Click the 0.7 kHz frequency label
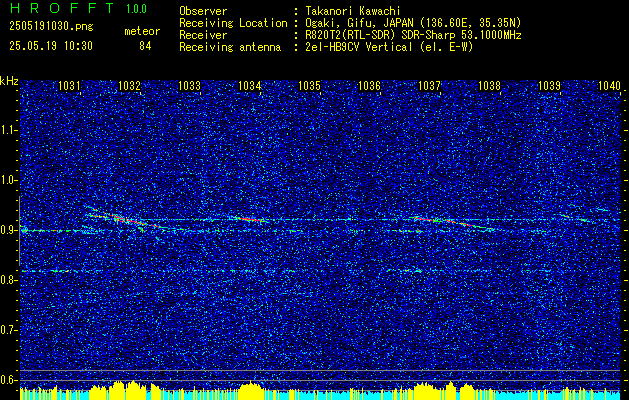The width and height of the screenshot is (629, 400). [8, 330]
